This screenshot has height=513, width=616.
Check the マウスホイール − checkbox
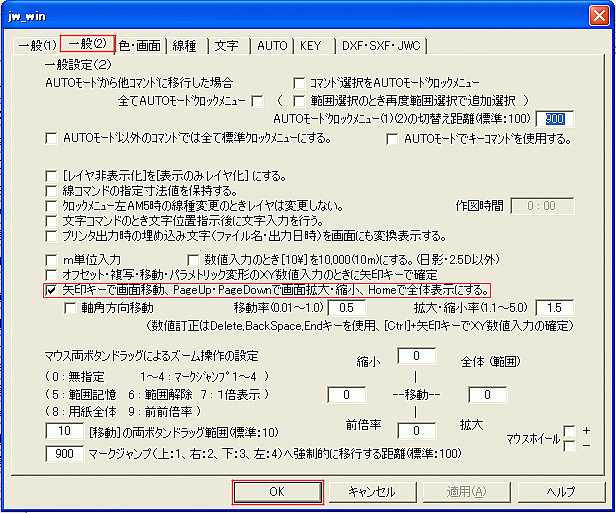click(x=569, y=446)
